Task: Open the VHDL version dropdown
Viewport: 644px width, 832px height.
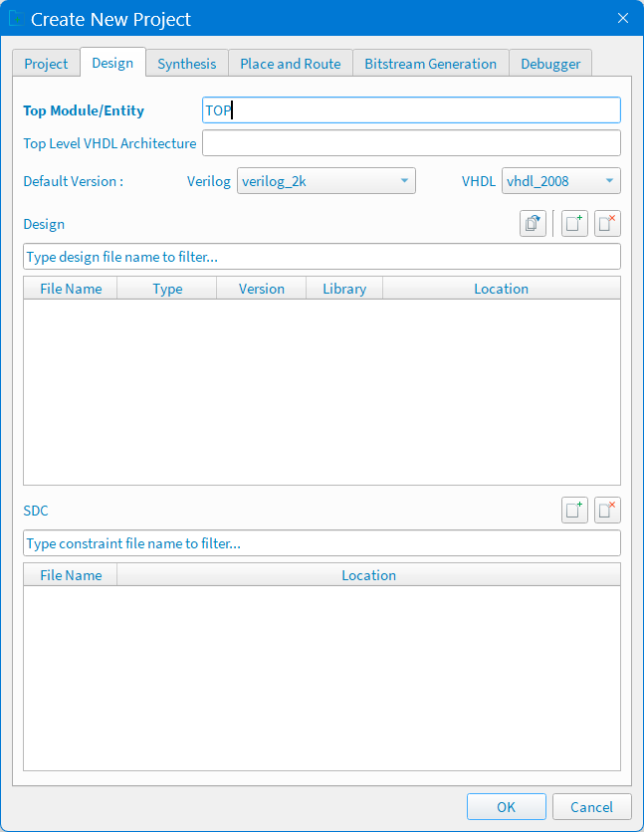Action: 560,181
